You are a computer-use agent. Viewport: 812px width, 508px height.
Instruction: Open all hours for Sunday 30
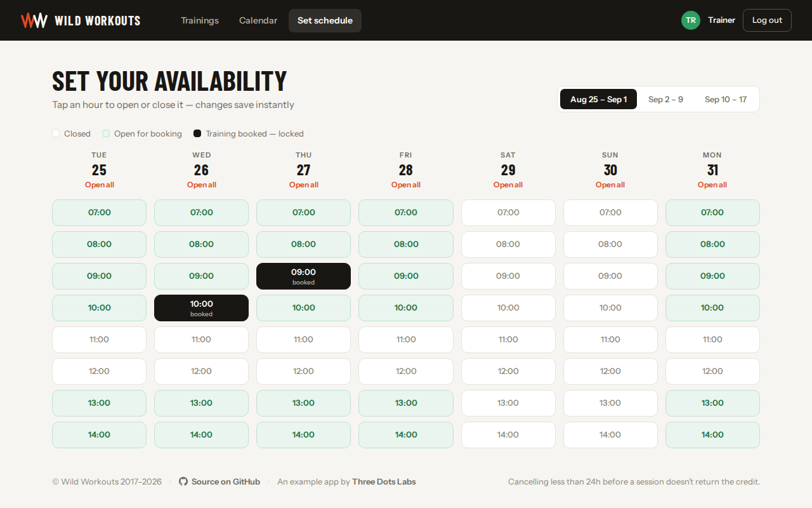point(610,185)
